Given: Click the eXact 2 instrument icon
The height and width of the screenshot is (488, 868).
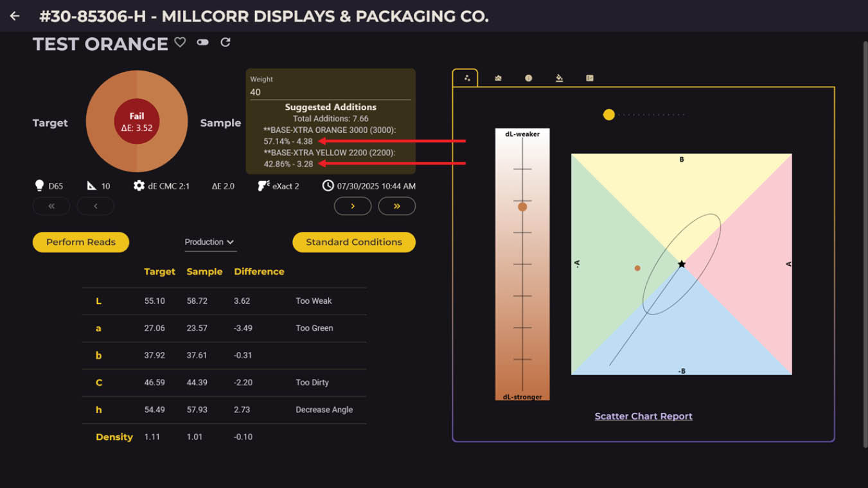Looking at the screenshot, I should pos(263,186).
